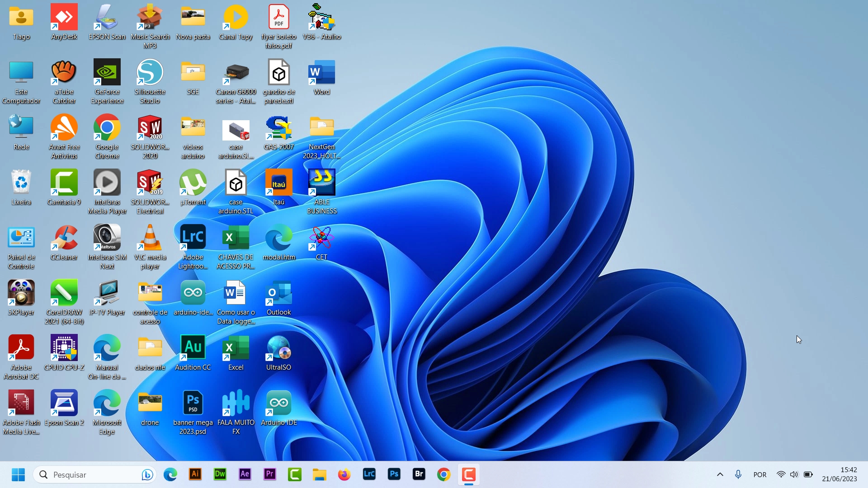Open the Canal Tupy shortcut
This screenshot has width=868, height=488.
click(x=236, y=23)
